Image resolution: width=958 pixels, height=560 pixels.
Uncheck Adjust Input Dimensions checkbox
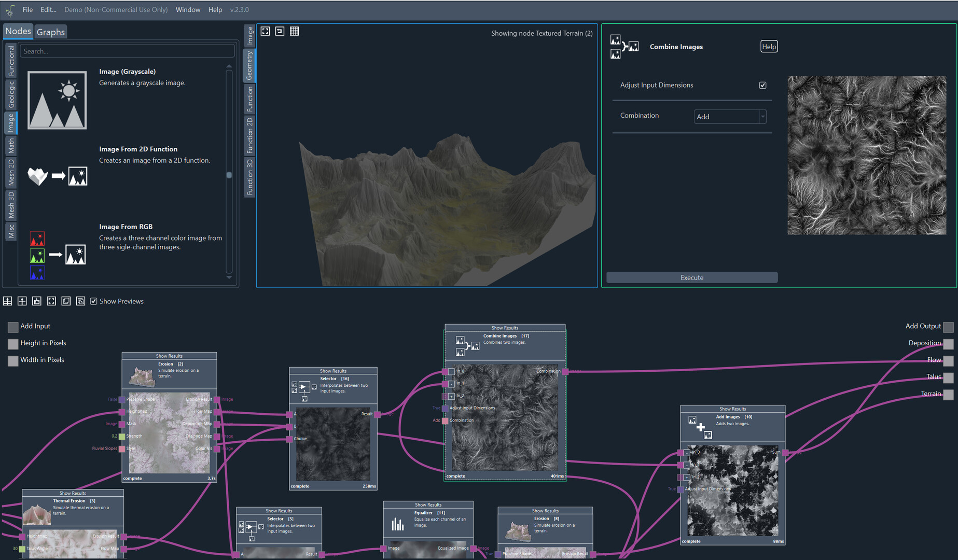(762, 85)
